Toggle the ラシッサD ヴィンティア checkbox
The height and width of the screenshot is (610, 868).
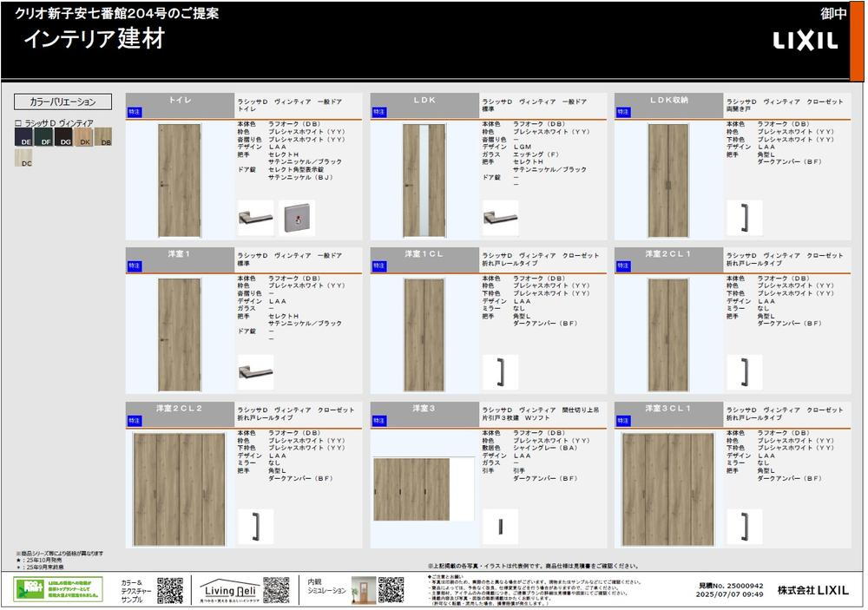tap(18, 123)
